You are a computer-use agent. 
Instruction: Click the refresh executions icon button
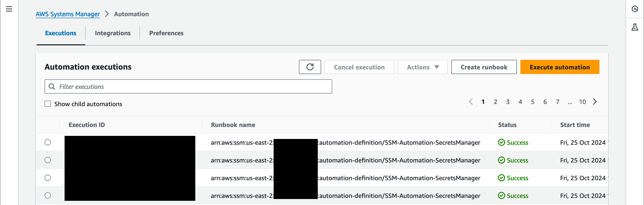310,67
